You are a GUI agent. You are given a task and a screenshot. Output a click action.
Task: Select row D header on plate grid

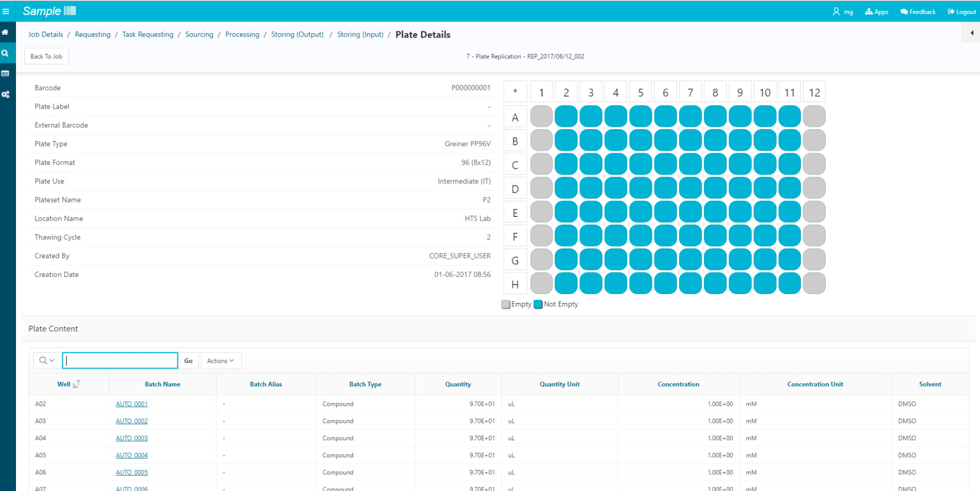click(515, 189)
